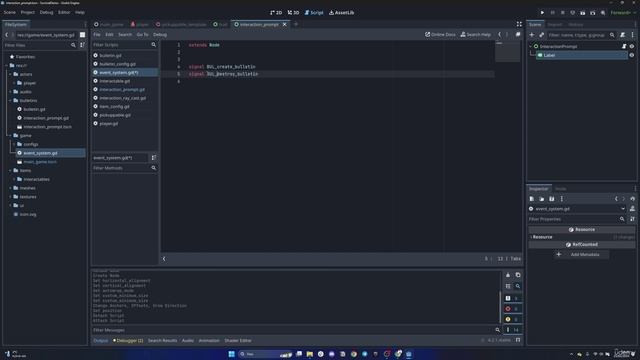Toggle warning messages filter in Output
The width and height of the screenshot is (640, 360).
coord(512,319)
